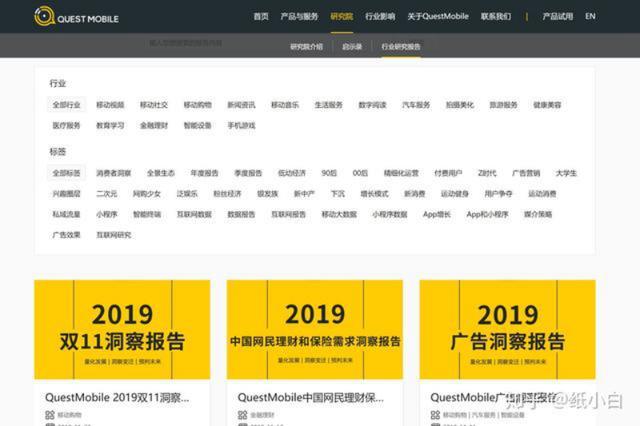Select the 全部行业 filter
Viewport: 640px width, 426px height.
point(67,105)
